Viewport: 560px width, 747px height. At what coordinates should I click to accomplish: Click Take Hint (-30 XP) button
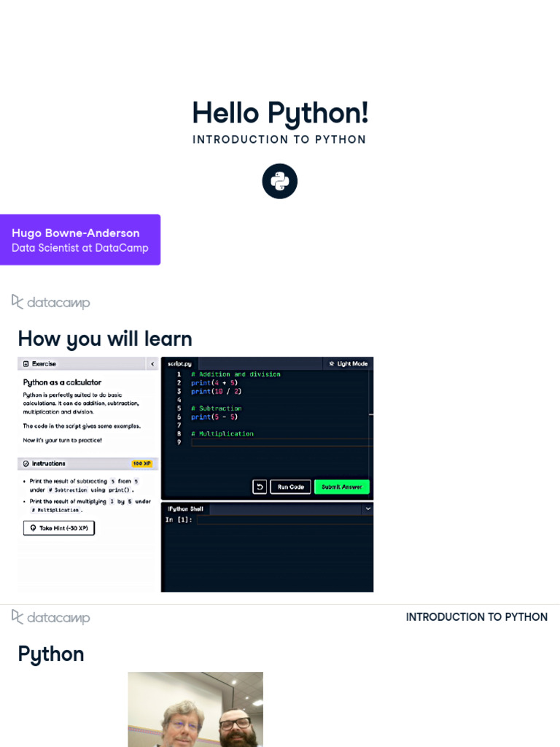(x=59, y=528)
